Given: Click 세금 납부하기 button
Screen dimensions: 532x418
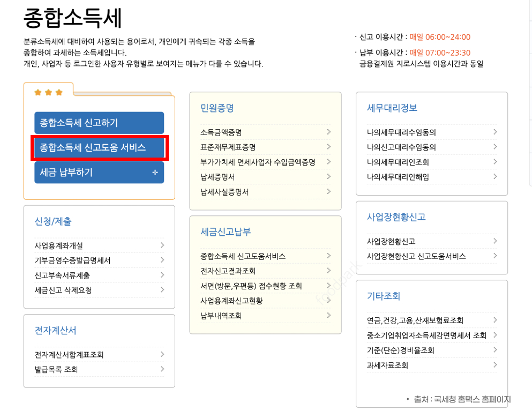Looking at the screenshot, I should click(99, 172).
